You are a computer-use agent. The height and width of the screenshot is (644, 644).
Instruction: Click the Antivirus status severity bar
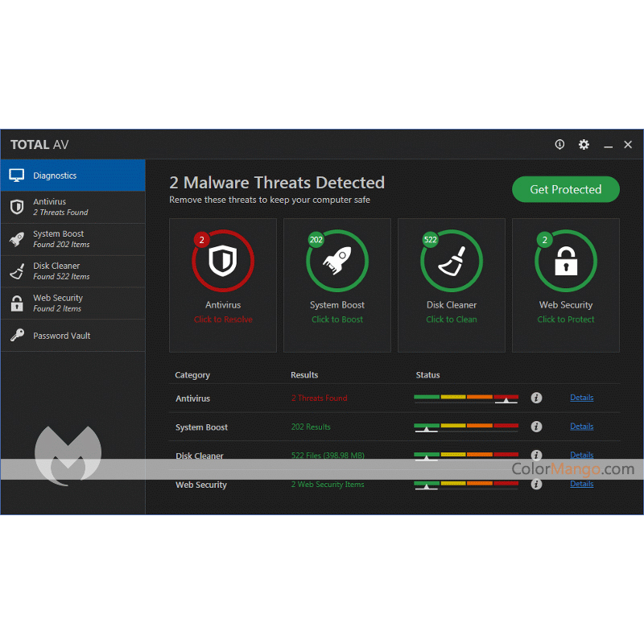(x=466, y=398)
